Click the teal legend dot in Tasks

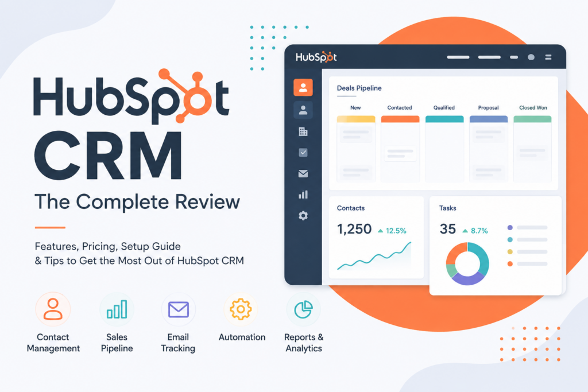[510, 239]
